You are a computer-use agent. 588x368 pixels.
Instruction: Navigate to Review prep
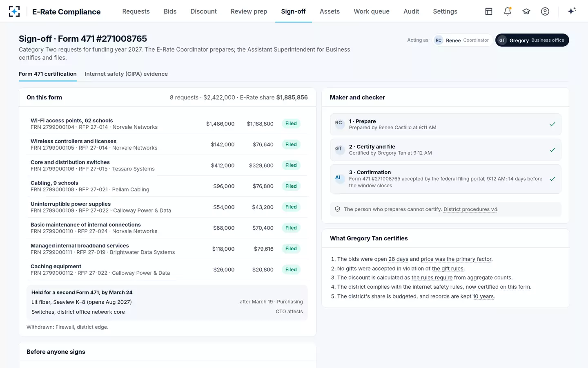point(249,11)
